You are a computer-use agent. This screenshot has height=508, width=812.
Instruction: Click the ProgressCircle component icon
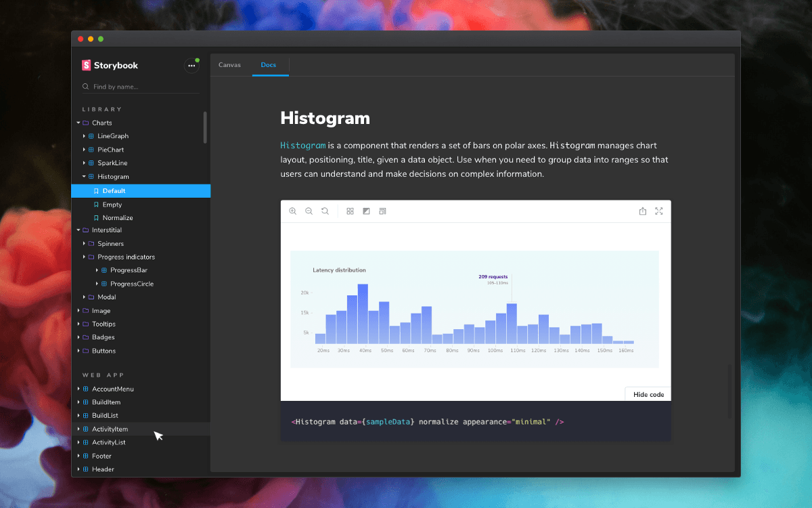pos(104,284)
